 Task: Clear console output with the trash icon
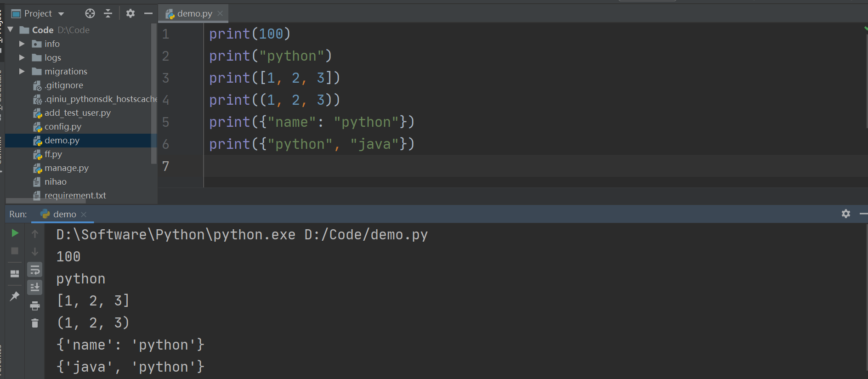[x=35, y=323]
